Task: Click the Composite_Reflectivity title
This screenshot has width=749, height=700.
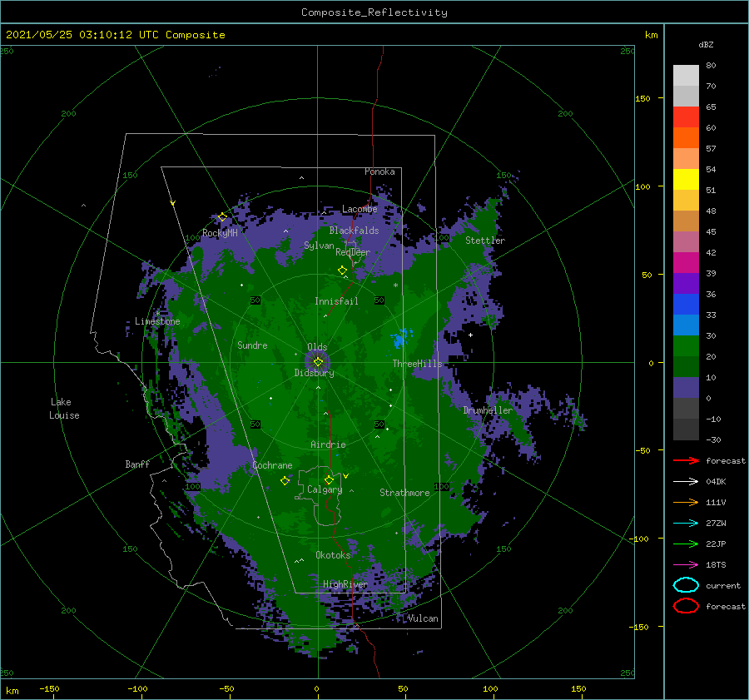Action: [x=374, y=12]
